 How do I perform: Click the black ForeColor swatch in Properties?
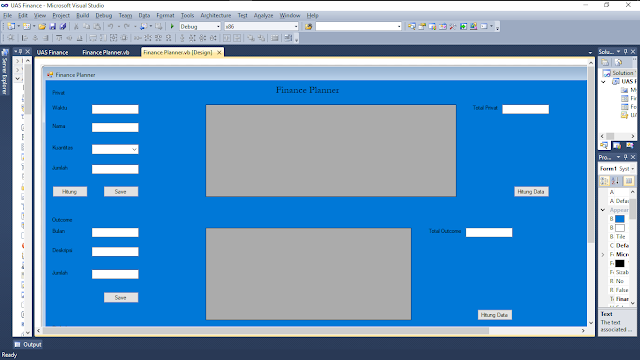[x=620, y=263]
